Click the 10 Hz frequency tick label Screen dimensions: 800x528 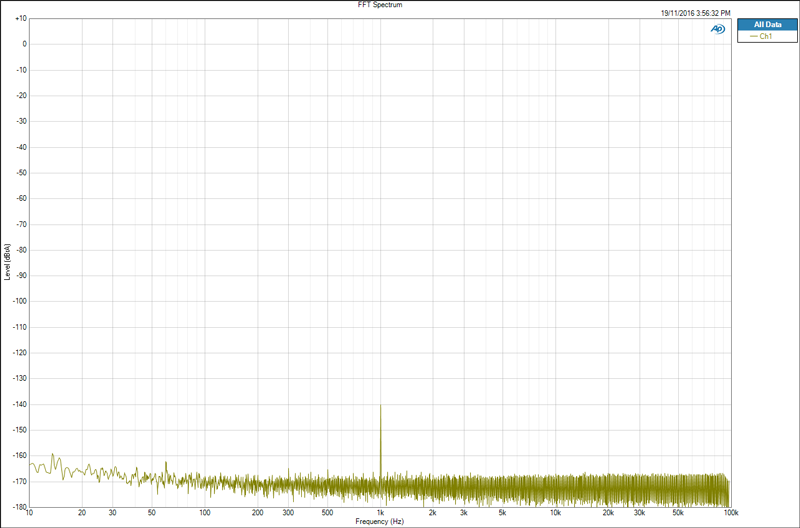(29, 513)
